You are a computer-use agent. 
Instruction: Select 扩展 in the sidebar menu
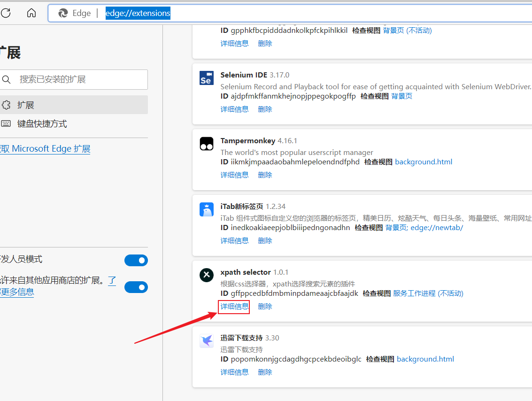[x=74, y=105]
